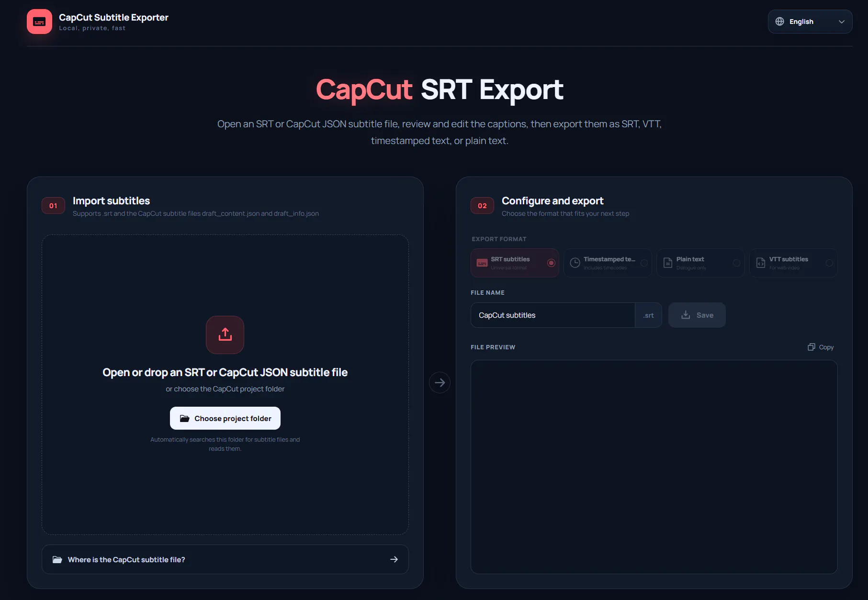Click the 'CapCut Subtitle Exporter' app title
868x600 pixels.
tap(113, 17)
